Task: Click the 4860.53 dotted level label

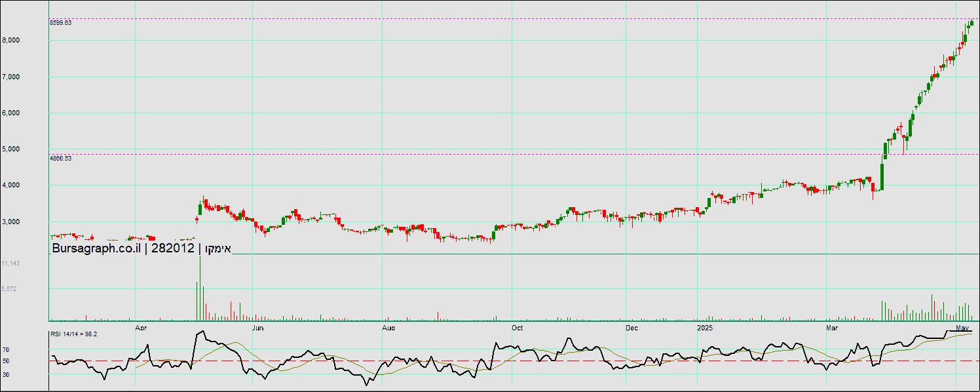Action: coord(60,158)
